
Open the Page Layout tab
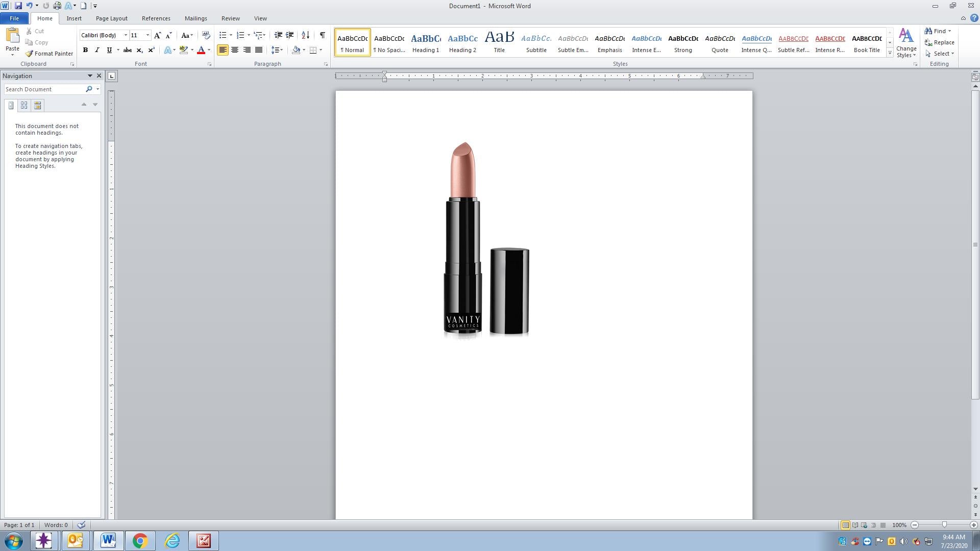111,18
